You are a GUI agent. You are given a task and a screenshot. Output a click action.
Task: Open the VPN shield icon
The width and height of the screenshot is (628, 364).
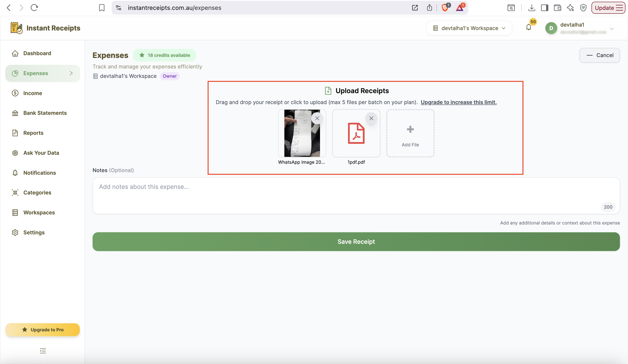click(583, 8)
